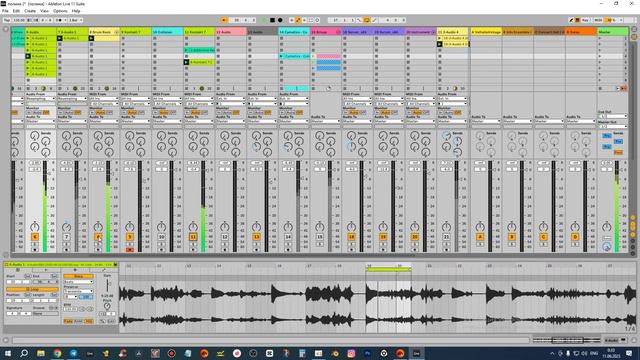Toggle the follow playback button
This screenshot has width=640, height=360.
[224, 20]
